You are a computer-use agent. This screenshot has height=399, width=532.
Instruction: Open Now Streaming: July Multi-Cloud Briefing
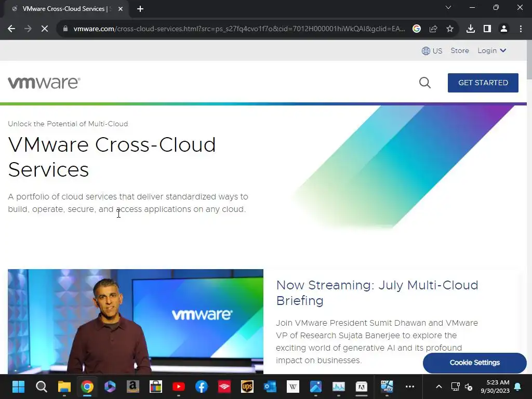coord(377,293)
